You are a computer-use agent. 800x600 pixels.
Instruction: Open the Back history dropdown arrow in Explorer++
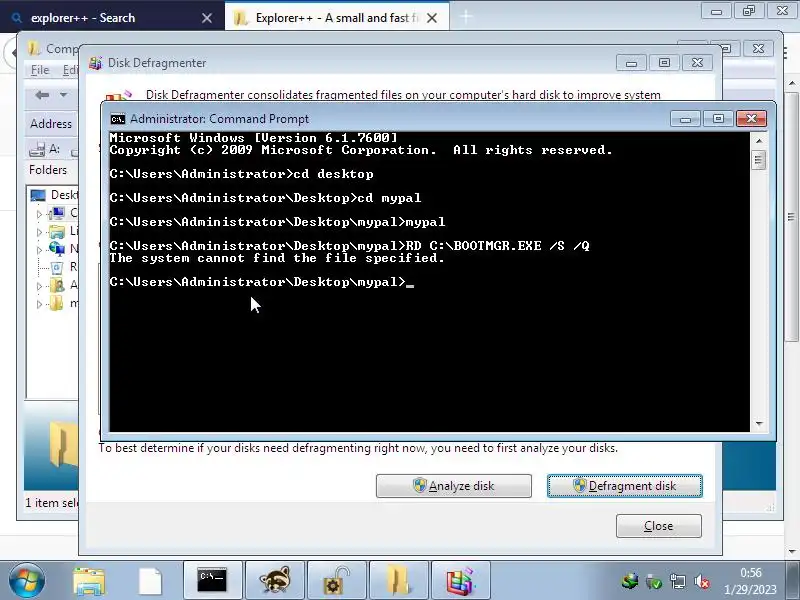click(x=63, y=95)
